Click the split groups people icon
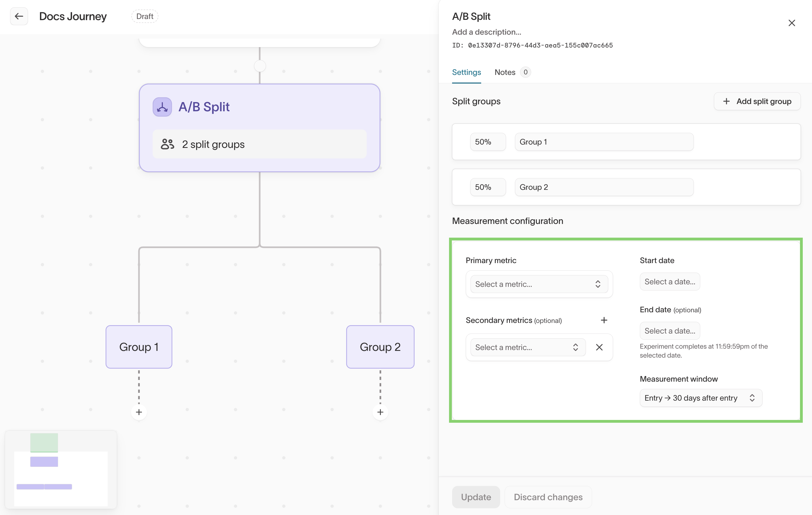Image resolution: width=812 pixels, height=515 pixels. point(167,144)
